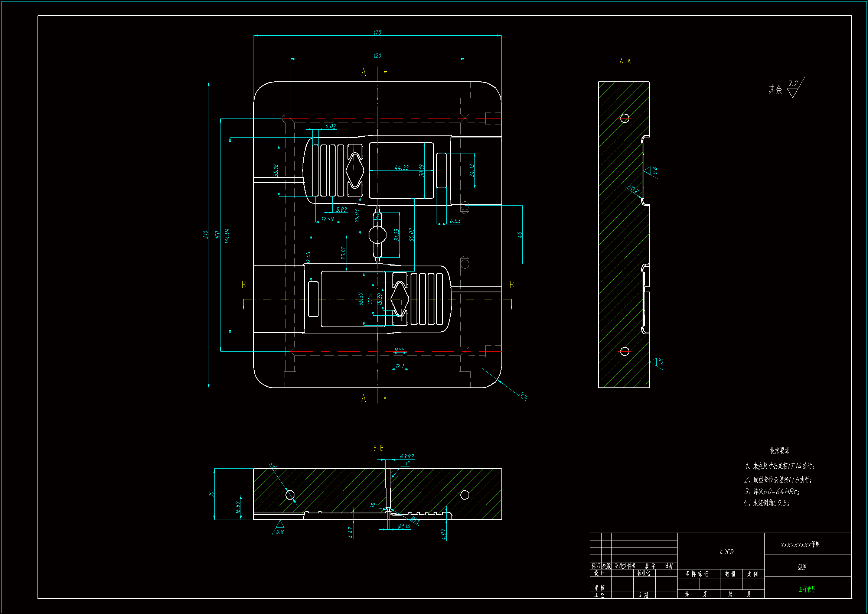The width and height of the screenshot is (868, 614).
Task: Select the 50.03 vertical dimension text
Action: [x=411, y=234]
